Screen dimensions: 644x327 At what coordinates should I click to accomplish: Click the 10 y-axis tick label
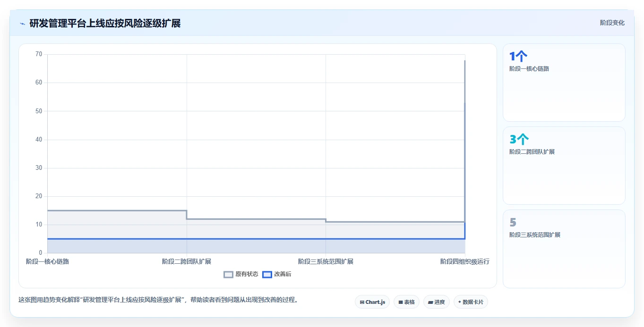click(x=39, y=225)
